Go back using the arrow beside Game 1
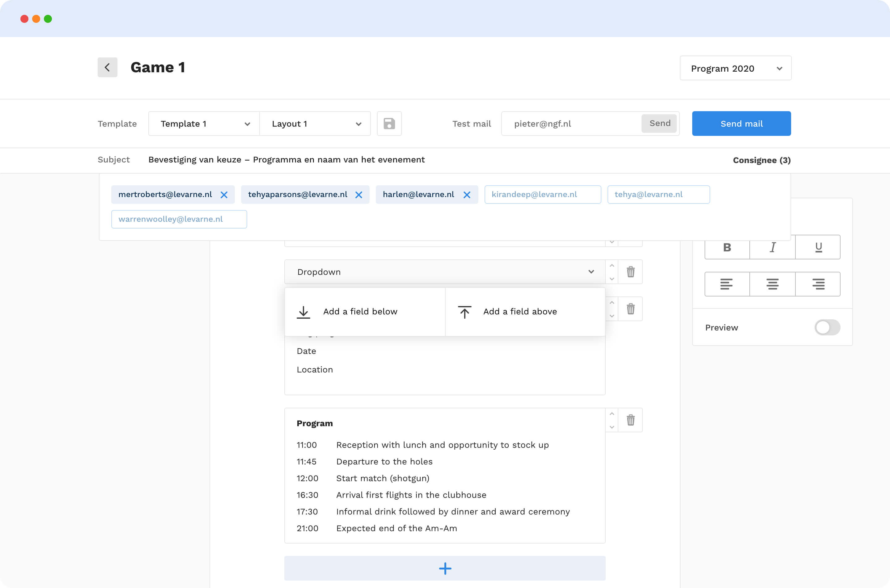 coord(107,68)
